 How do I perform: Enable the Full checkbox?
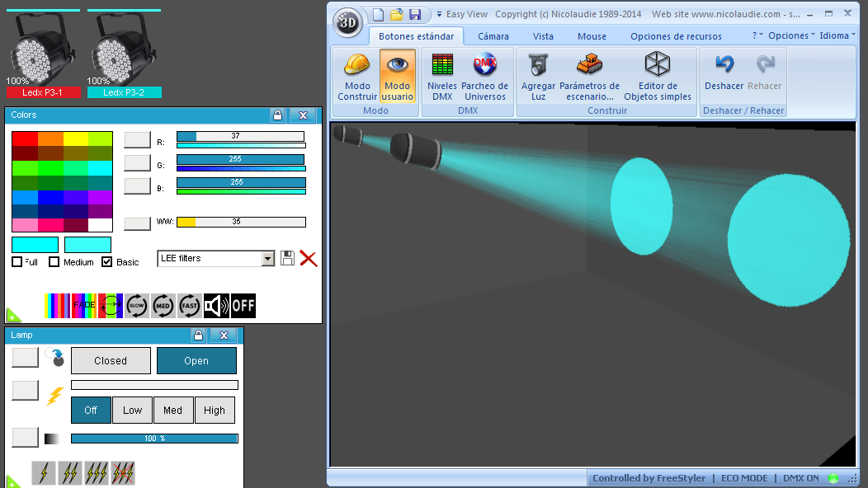[17, 261]
